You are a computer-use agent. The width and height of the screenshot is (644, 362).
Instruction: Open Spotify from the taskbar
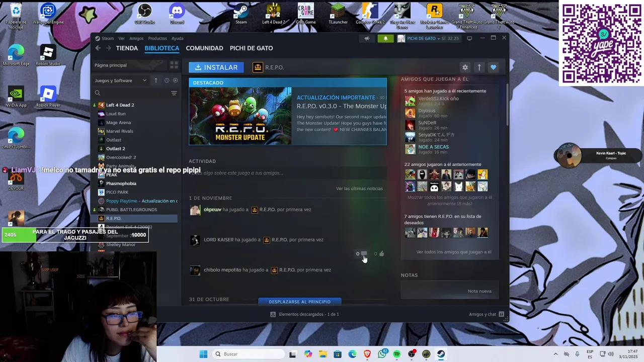click(397, 354)
